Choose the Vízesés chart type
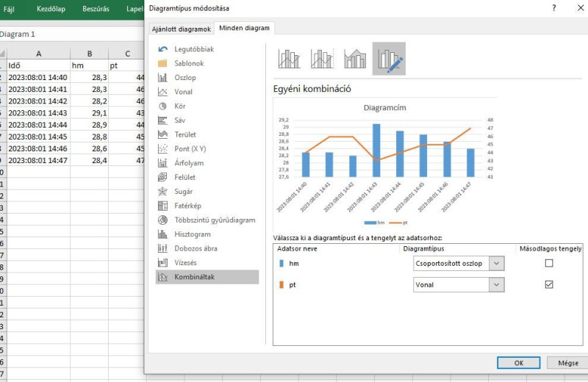The image size is (588, 382). (207, 263)
